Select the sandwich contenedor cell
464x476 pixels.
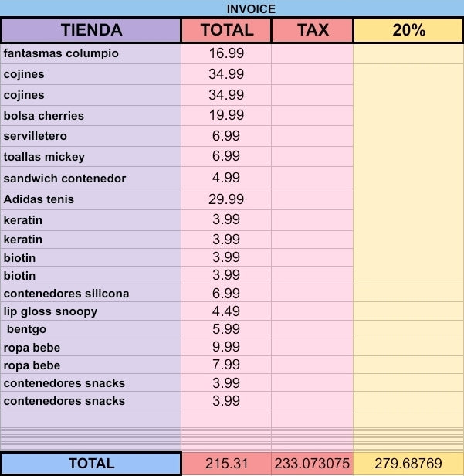91,178
